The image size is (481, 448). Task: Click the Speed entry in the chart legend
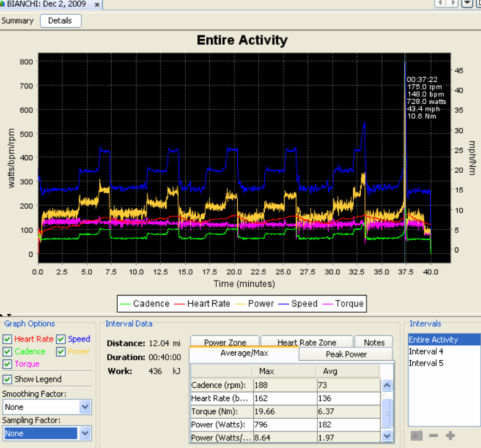298,304
